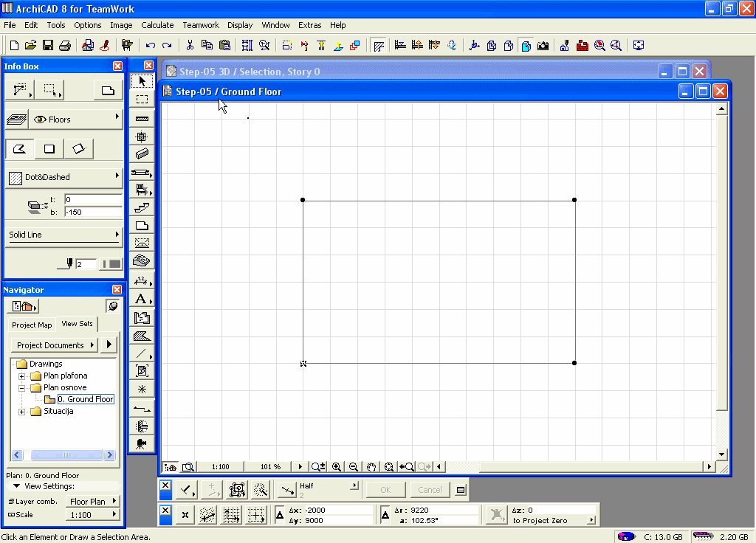Select the Marquee tool in the toolbox
This screenshot has height=543, width=756.
pyautogui.click(x=142, y=100)
